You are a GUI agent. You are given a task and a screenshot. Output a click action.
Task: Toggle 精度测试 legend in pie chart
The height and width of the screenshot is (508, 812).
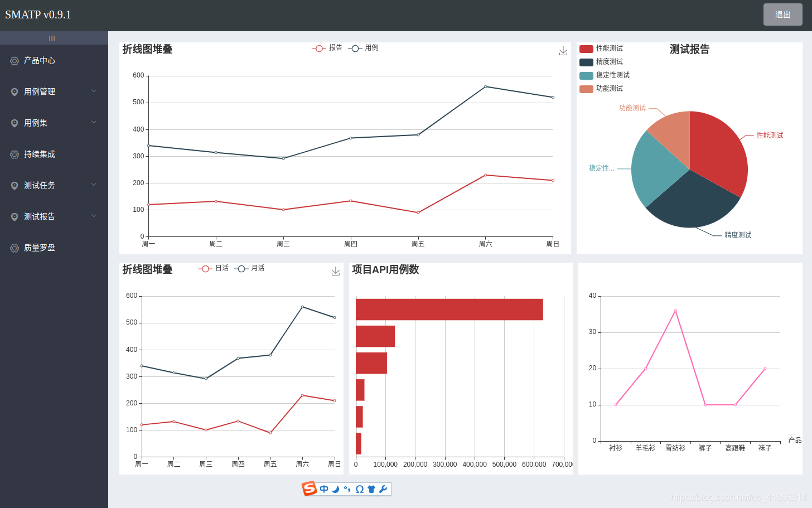click(x=601, y=62)
